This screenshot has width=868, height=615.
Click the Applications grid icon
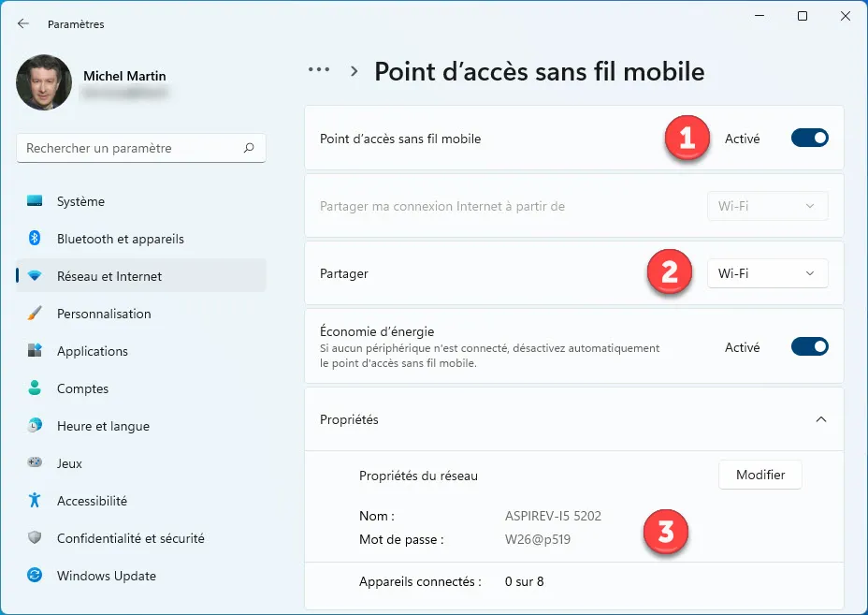click(35, 351)
